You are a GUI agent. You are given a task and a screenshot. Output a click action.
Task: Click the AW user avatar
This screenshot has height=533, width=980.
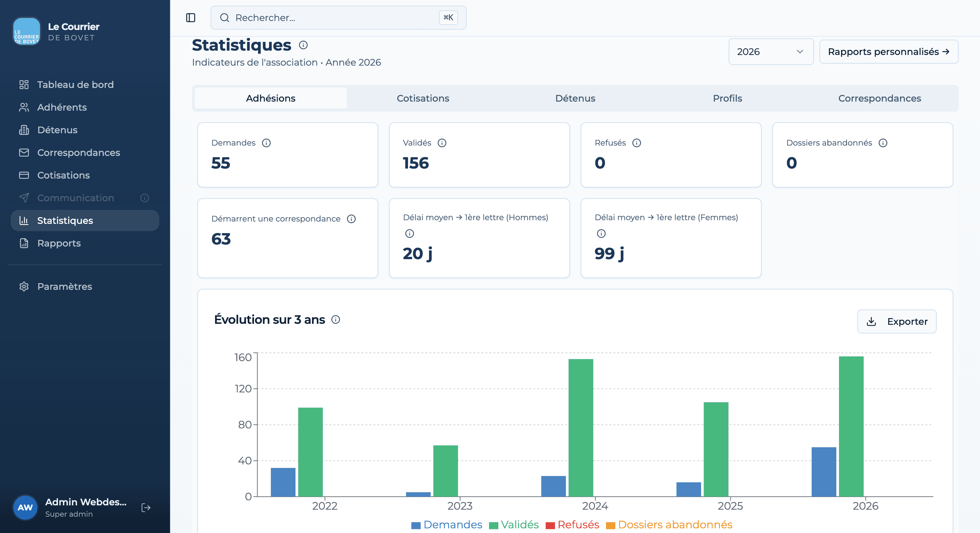click(x=25, y=508)
